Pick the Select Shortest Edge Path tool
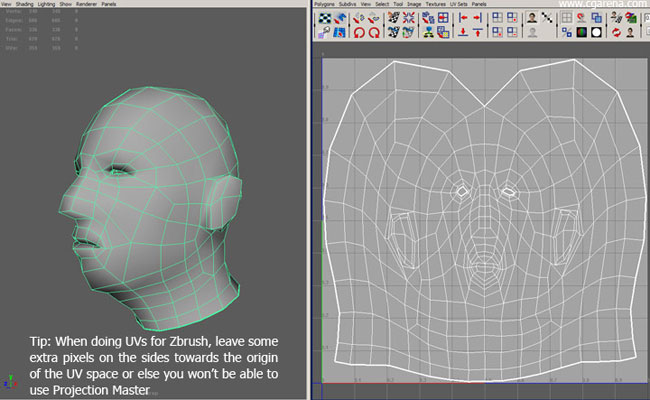Screen dimensions: 650x400 click(340, 32)
